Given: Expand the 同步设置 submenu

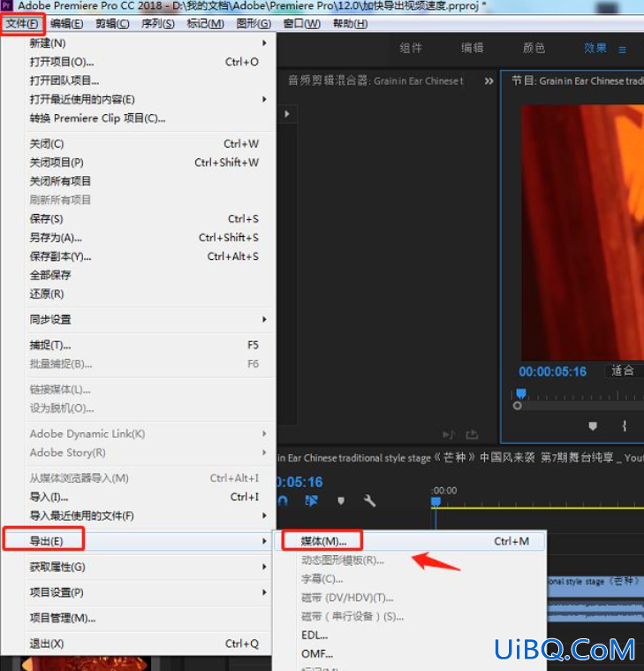Looking at the screenshot, I should (x=148, y=320).
